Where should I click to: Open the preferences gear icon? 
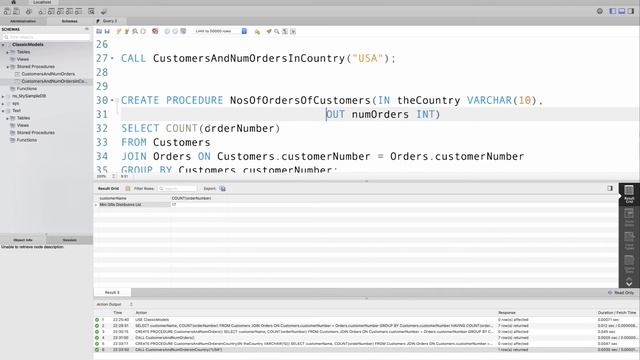point(600,11)
